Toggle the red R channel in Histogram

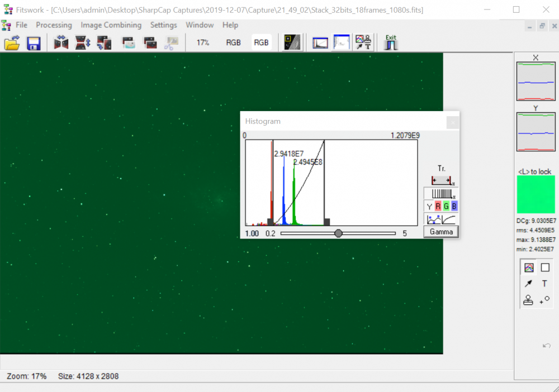point(438,207)
